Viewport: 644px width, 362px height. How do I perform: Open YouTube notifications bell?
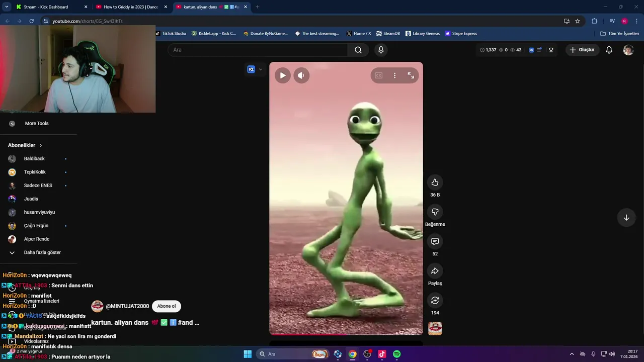tap(609, 50)
